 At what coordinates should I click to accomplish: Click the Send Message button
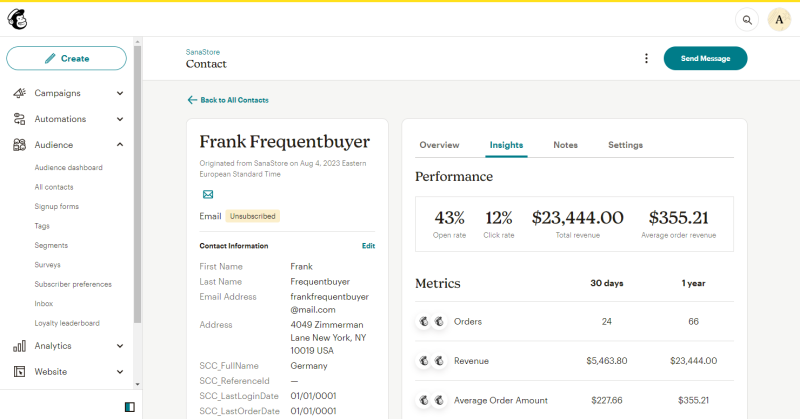705,58
